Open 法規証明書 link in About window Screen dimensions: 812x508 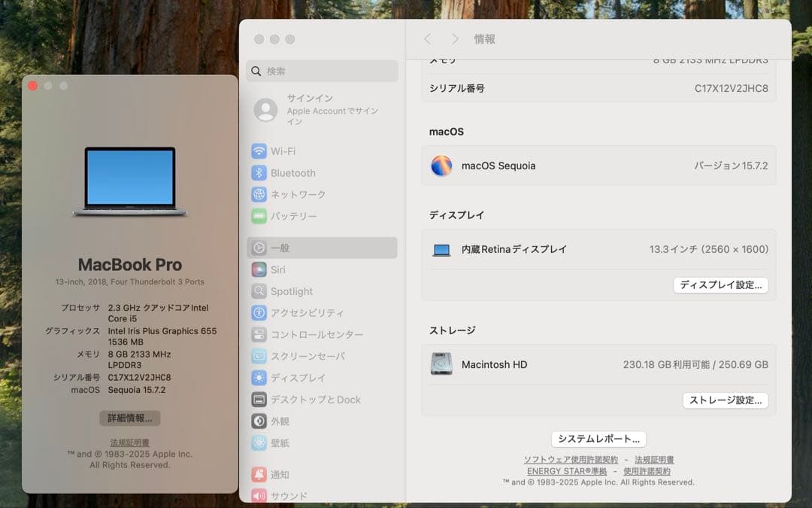coord(130,443)
